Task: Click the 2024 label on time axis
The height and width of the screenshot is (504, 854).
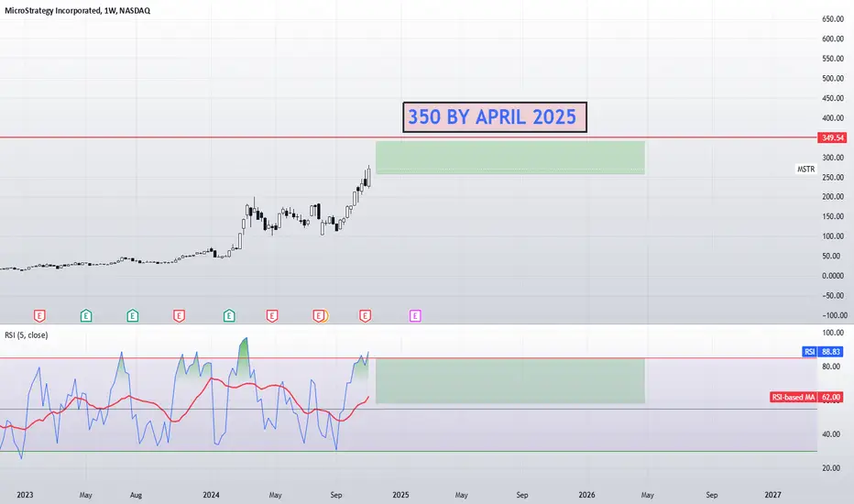Action: (211, 495)
